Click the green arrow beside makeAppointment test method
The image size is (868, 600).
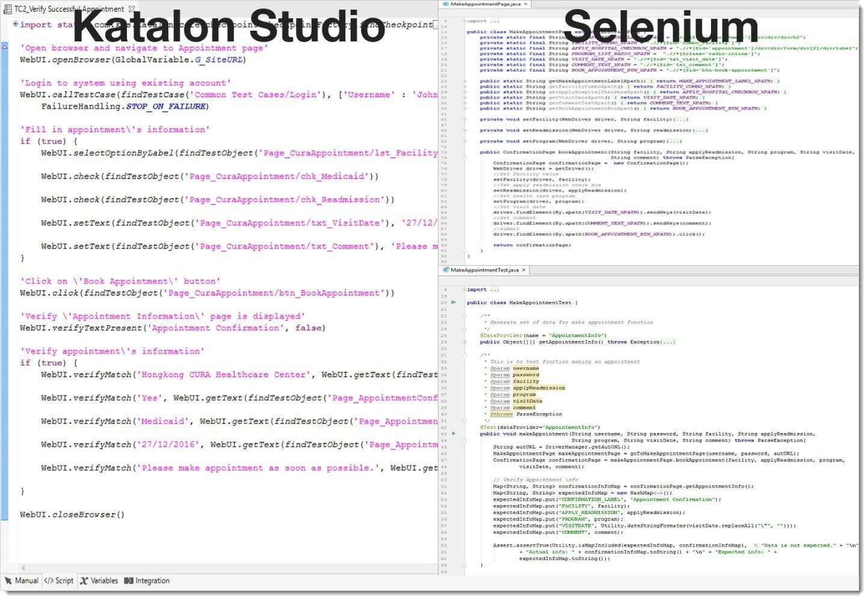click(453, 432)
